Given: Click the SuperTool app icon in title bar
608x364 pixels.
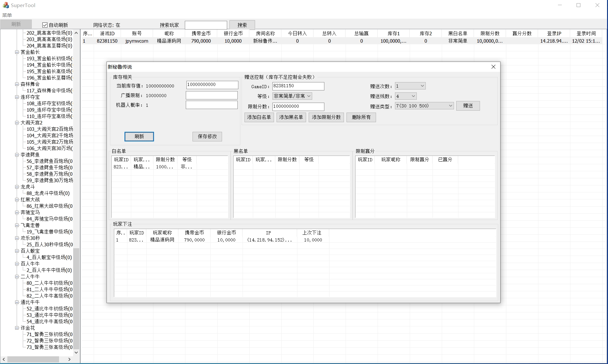Looking at the screenshot, I should tap(6, 5).
